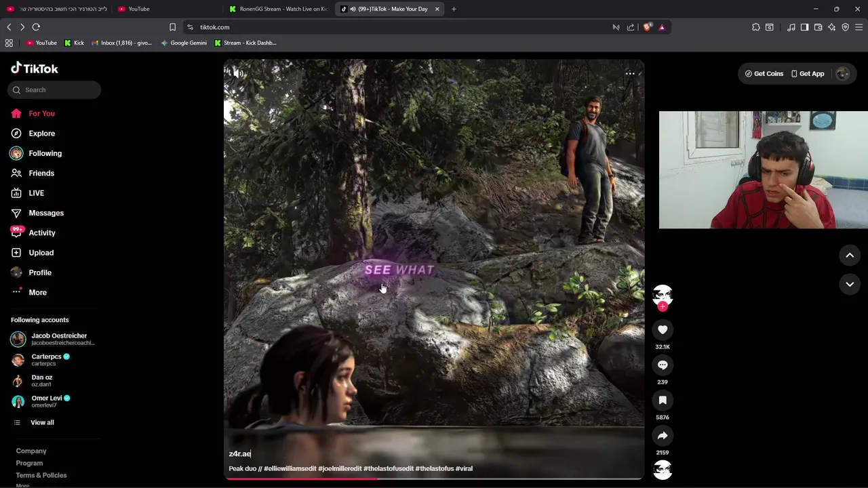Screen dimensions: 868x488
Task: Go back in browser history
Action: point(9,27)
